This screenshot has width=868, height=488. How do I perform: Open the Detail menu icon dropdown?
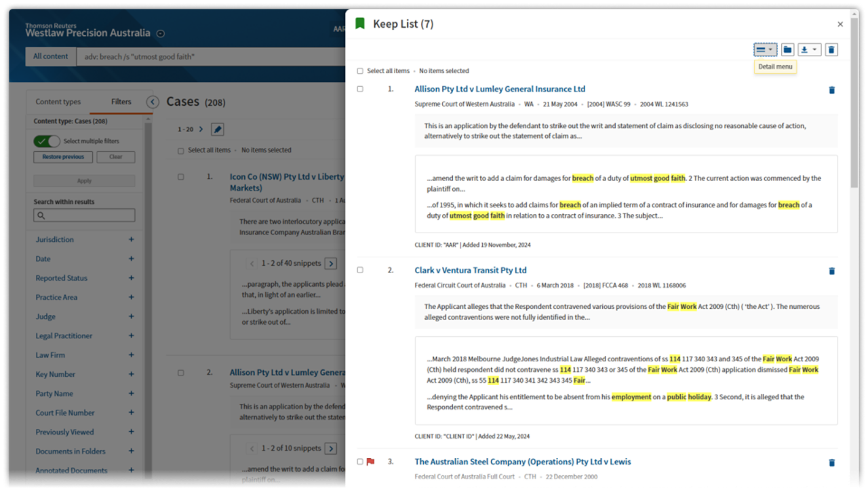pos(765,49)
